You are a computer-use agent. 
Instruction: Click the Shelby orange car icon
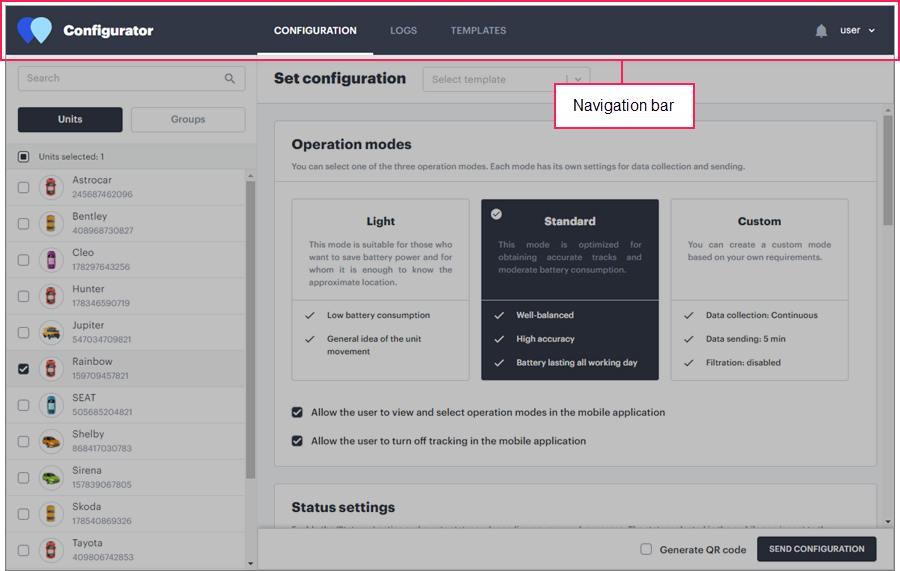(x=51, y=441)
